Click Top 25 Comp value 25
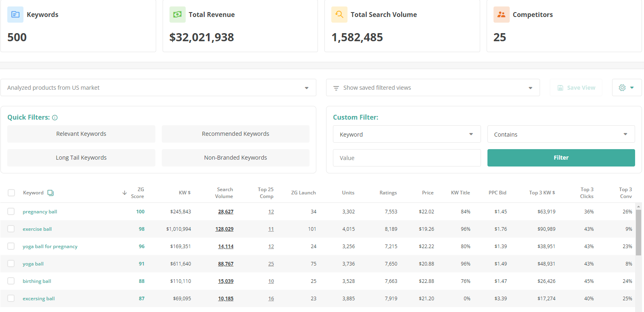644x312 pixels. point(271,264)
